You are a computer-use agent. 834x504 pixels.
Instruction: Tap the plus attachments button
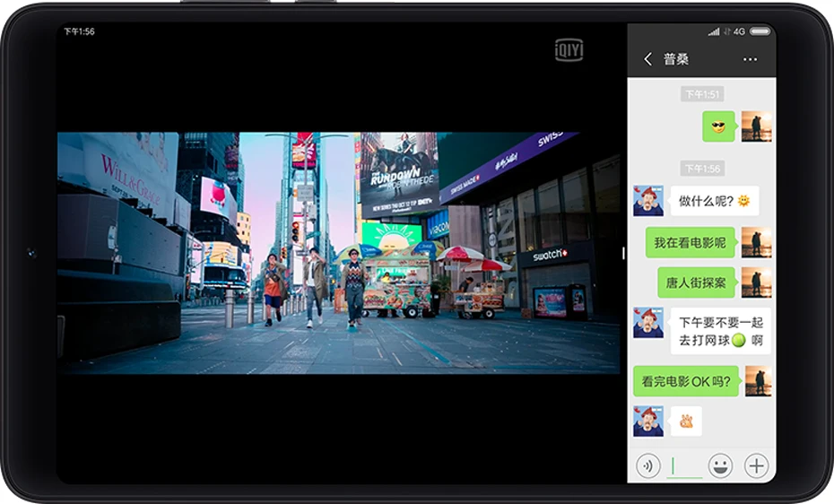coord(756,466)
